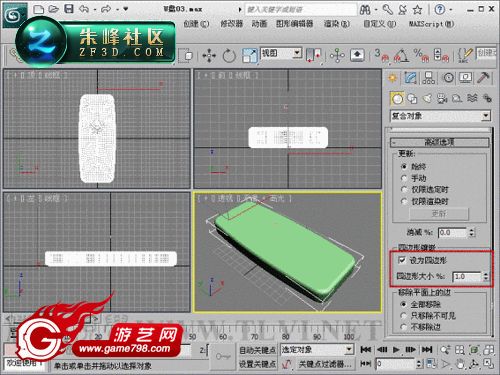Click the Save file icon

[69, 9]
